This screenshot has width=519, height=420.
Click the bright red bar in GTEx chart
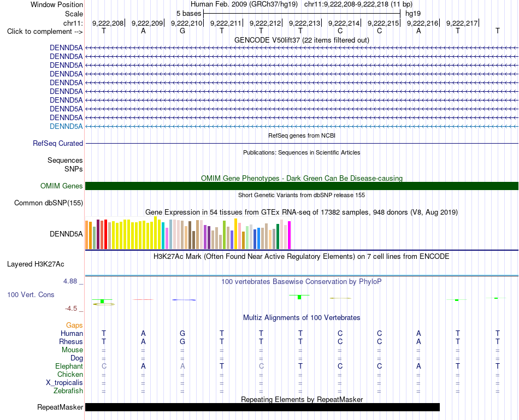105,234
